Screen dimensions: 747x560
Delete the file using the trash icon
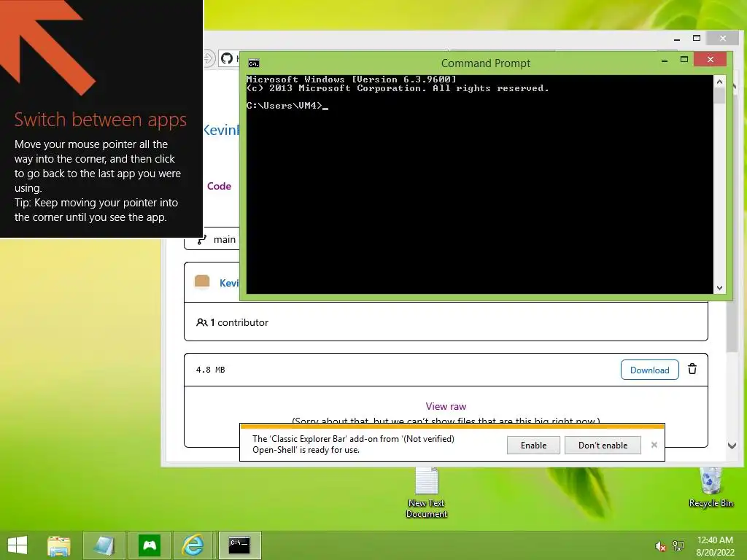pyautogui.click(x=692, y=369)
